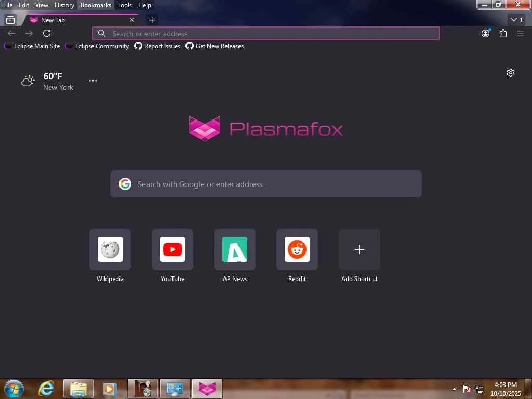
Task: Click the weather widget icon
Action: [x=28, y=81]
